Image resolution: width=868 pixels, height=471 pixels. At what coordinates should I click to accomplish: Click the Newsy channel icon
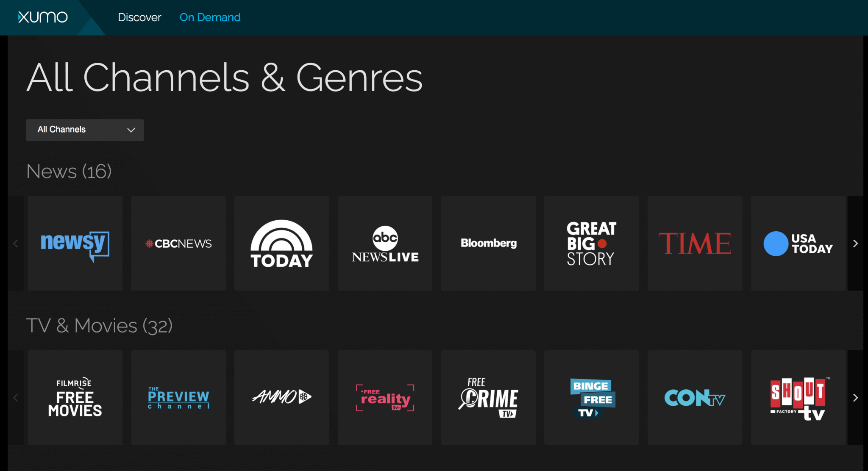point(75,244)
